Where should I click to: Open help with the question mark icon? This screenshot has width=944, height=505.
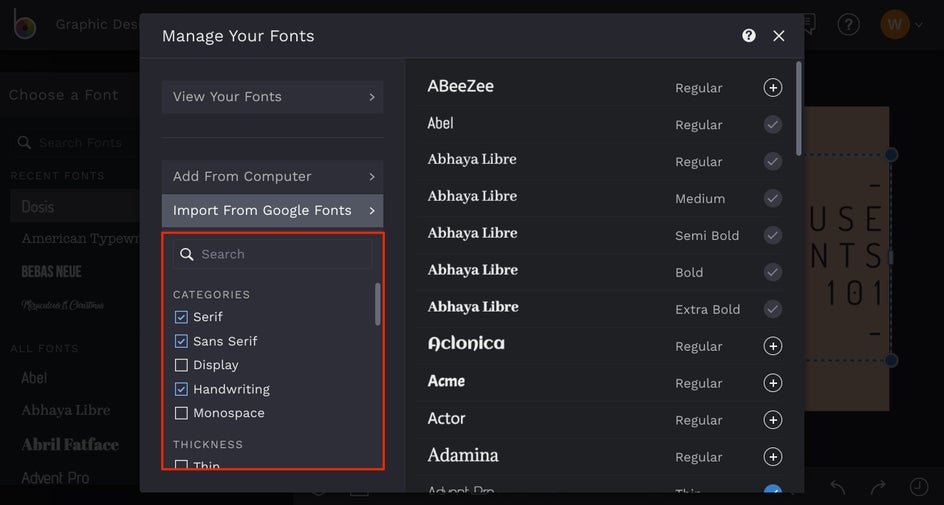point(749,36)
